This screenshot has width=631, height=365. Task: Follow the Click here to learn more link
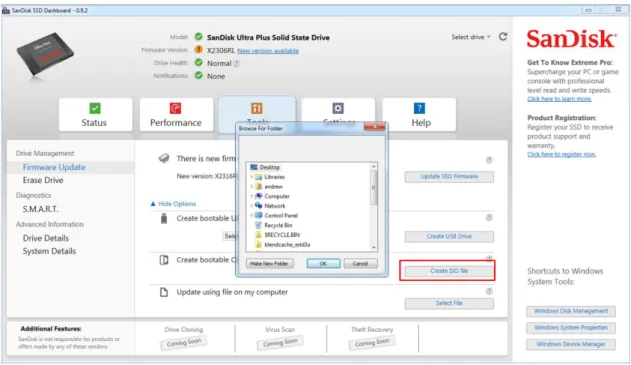point(559,99)
